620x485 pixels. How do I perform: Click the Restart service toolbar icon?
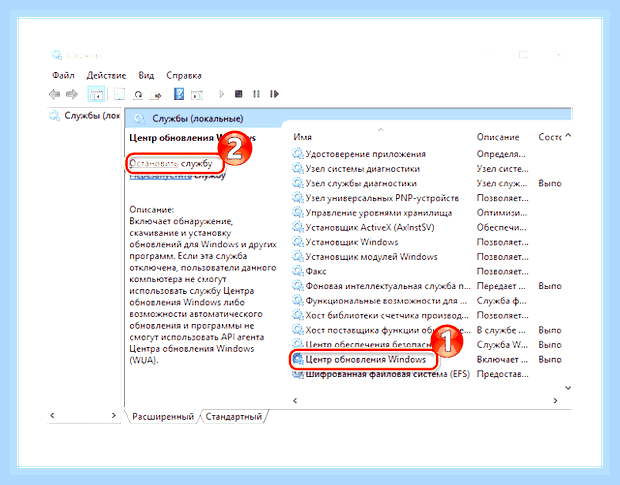(274, 94)
